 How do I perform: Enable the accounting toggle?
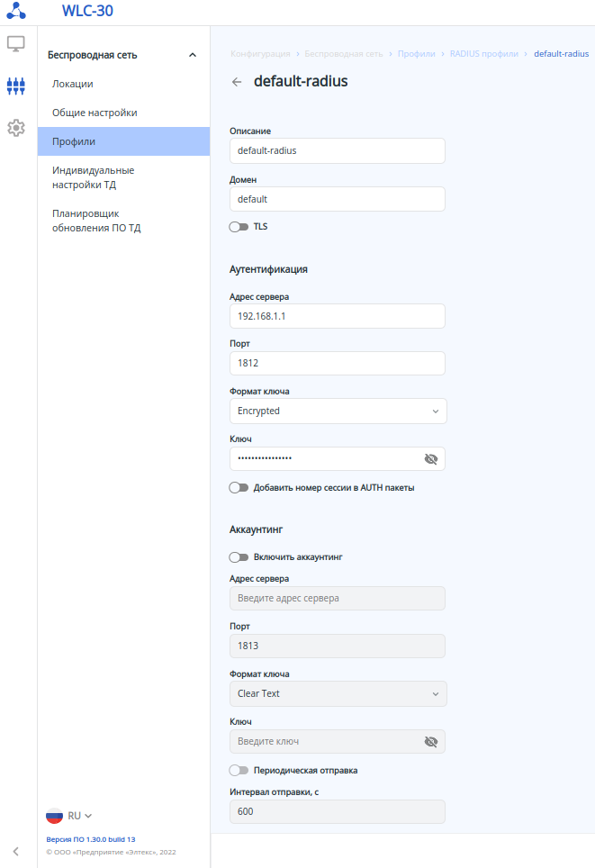[239, 557]
